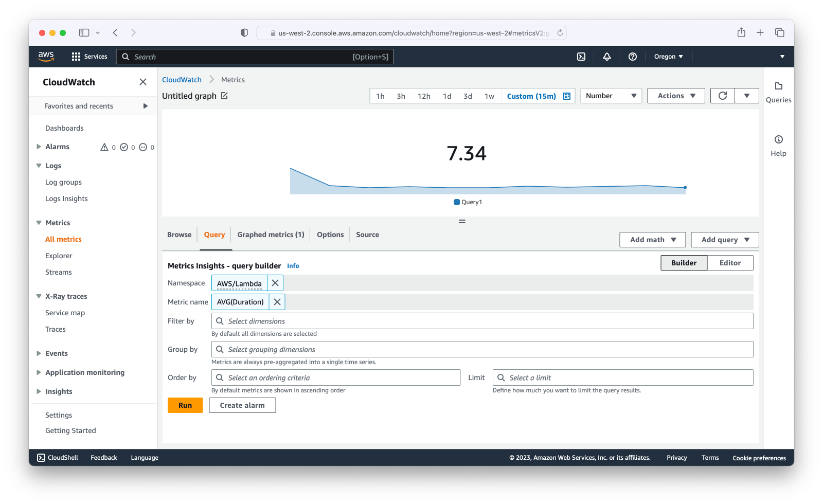823x504 pixels.
Task: Expand the Events section
Action: (x=39, y=353)
